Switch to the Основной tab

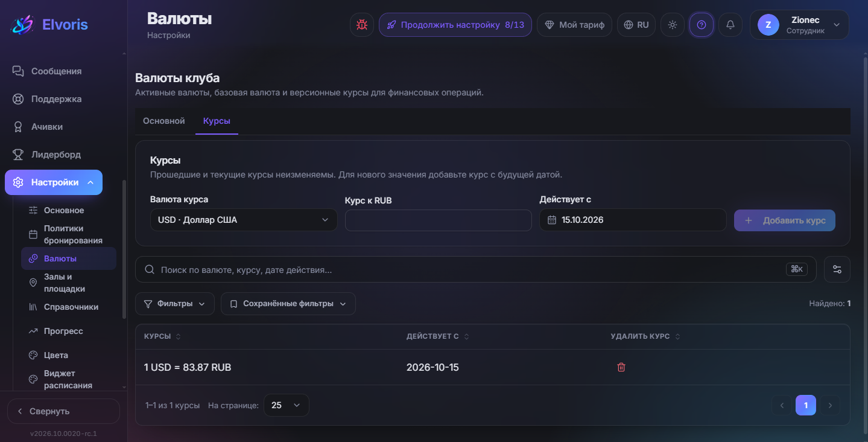(x=163, y=121)
